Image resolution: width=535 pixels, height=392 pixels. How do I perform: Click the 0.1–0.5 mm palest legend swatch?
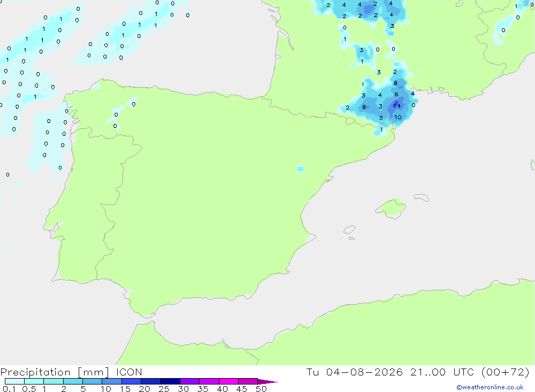pyautogui.click(x=14, y=381)
